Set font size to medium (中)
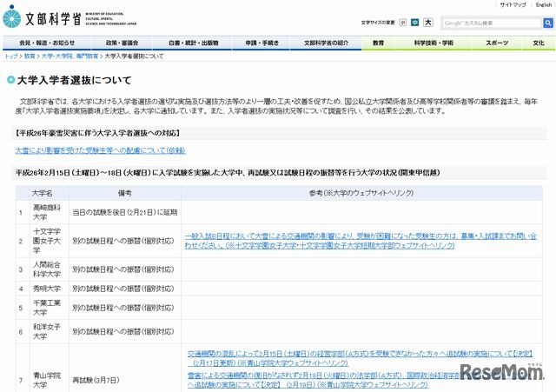This screenshot has width=556, height=392. pyautogui.click(x=414, y=23)
